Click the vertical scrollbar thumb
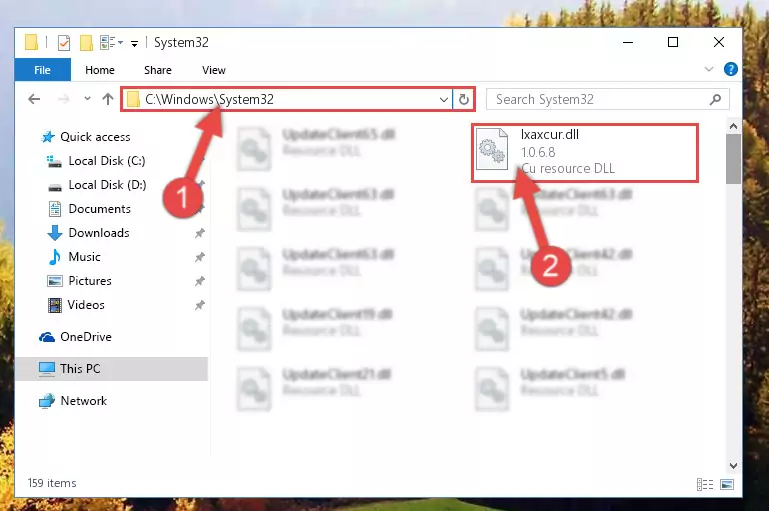The image size is (769, 511). (733, 159)
